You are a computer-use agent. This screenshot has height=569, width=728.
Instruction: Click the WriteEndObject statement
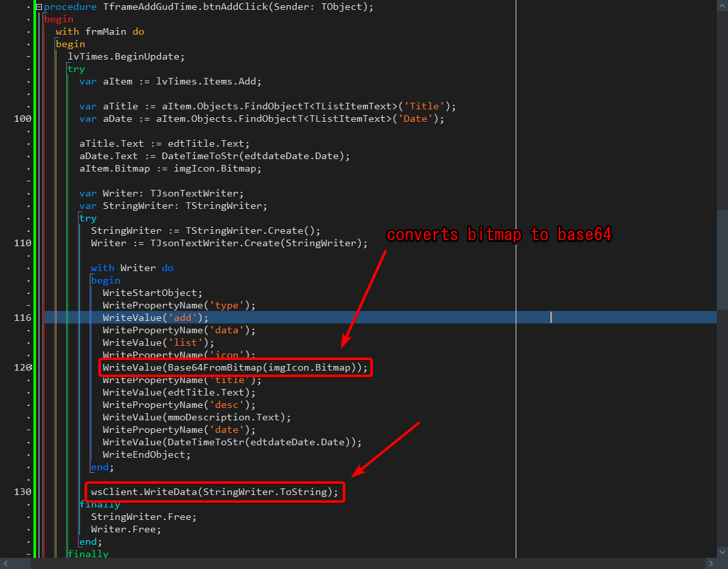146,454
